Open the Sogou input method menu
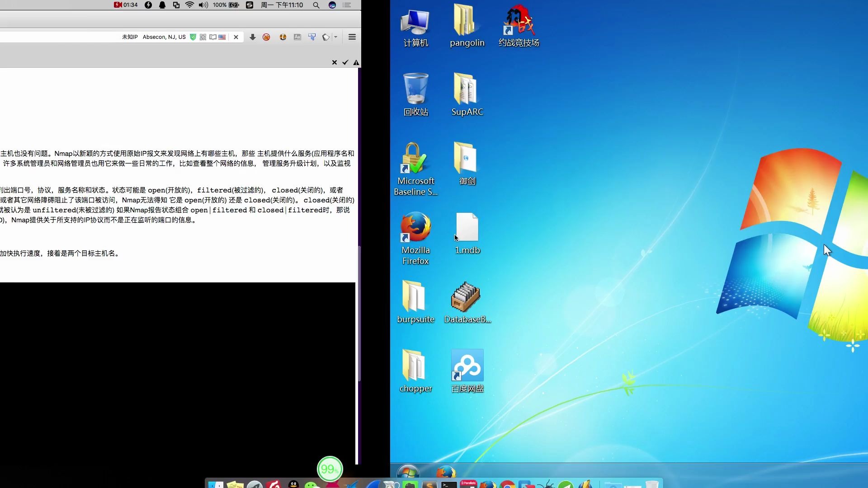The image size is (868, 488). point(250,5)
